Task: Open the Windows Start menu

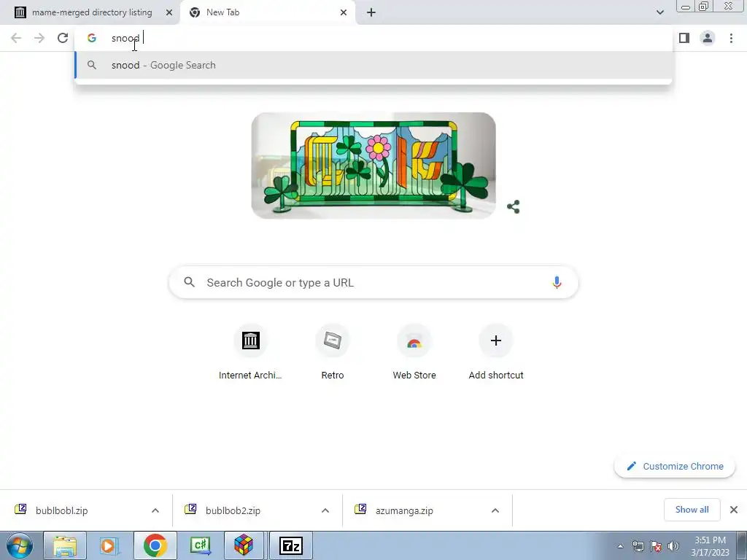Action: click(x=20, y=545)
